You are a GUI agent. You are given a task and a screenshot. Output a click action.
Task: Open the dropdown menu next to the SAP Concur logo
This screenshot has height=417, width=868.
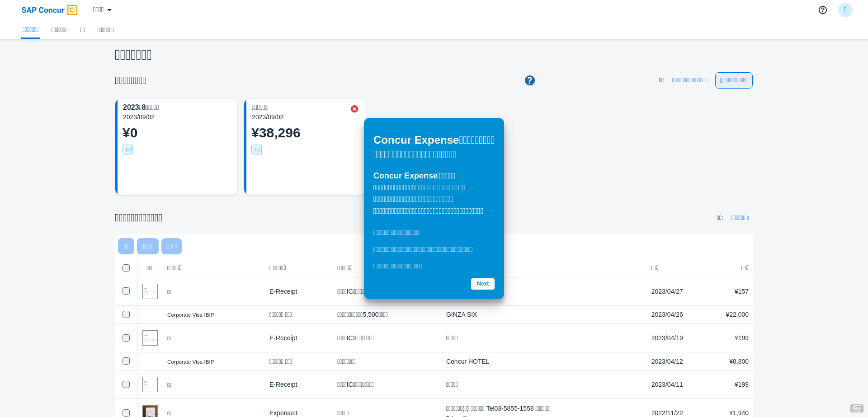[x=102, y=10]
